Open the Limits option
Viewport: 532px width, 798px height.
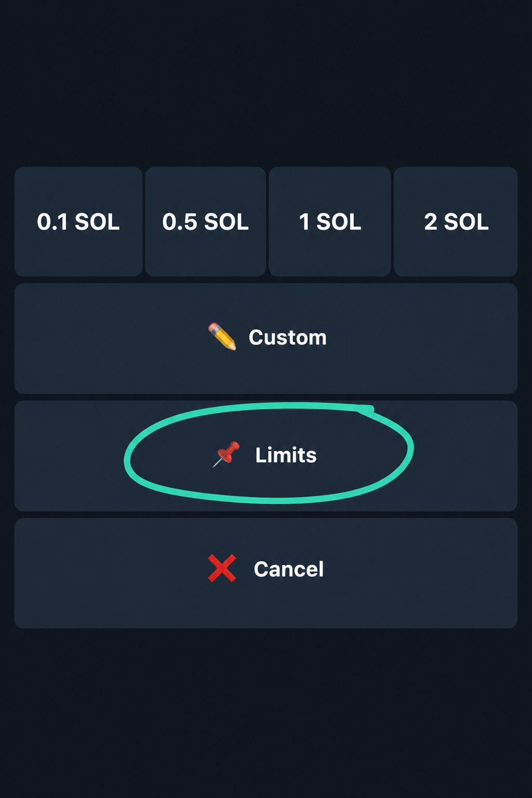click(x=266, y=456)
